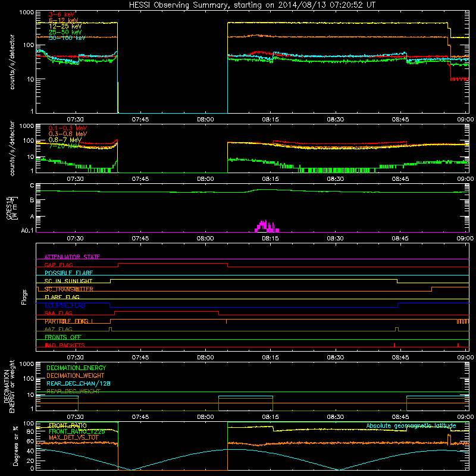The image size is (476, 476).
Task: Click the Degrees or % axis title
Action: (x=15, y=446)
